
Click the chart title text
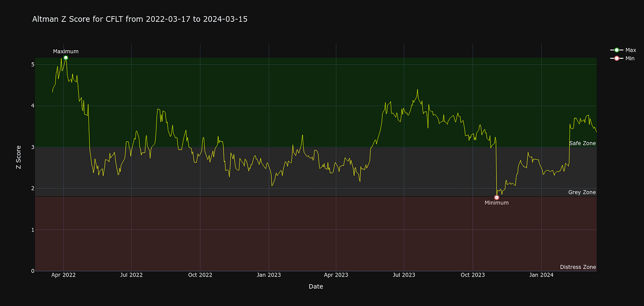click(139, 19)
